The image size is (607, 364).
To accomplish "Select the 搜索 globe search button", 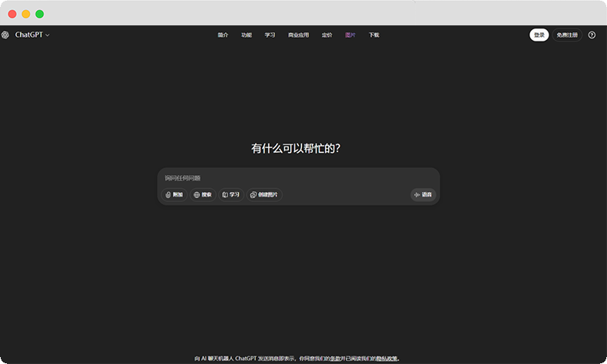I will tap(202, 195).
